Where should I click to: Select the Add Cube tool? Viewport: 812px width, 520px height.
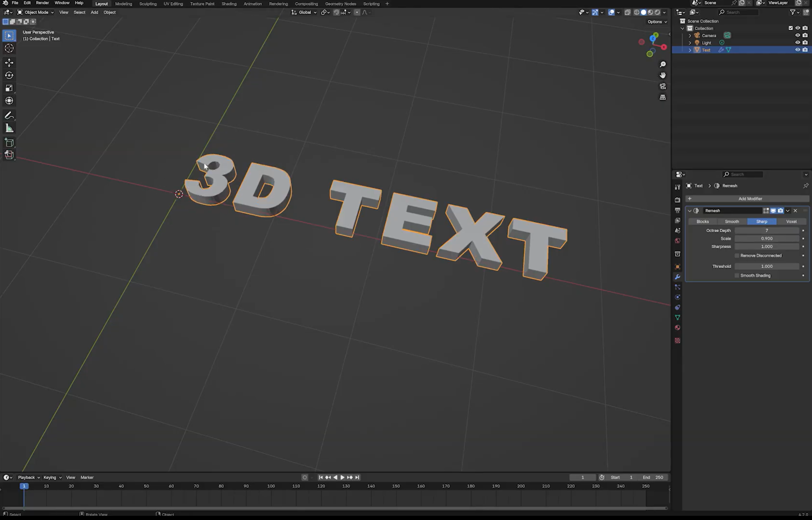click(9, 143)
